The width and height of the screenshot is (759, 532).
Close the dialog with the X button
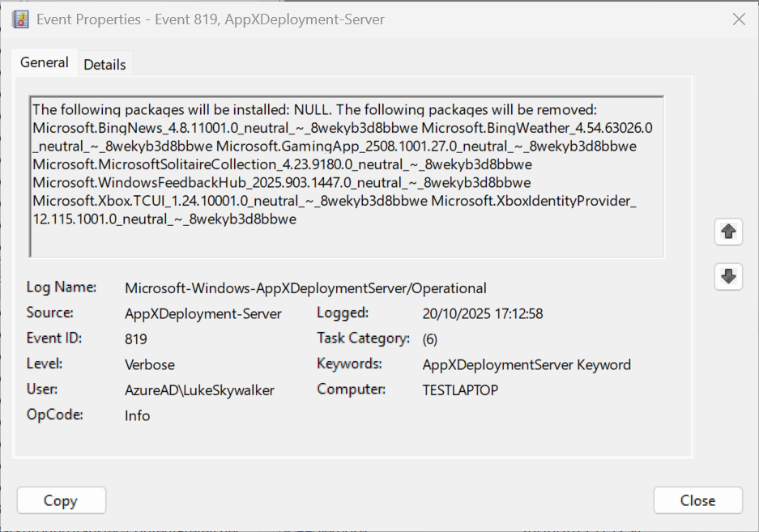coord(738,19)
